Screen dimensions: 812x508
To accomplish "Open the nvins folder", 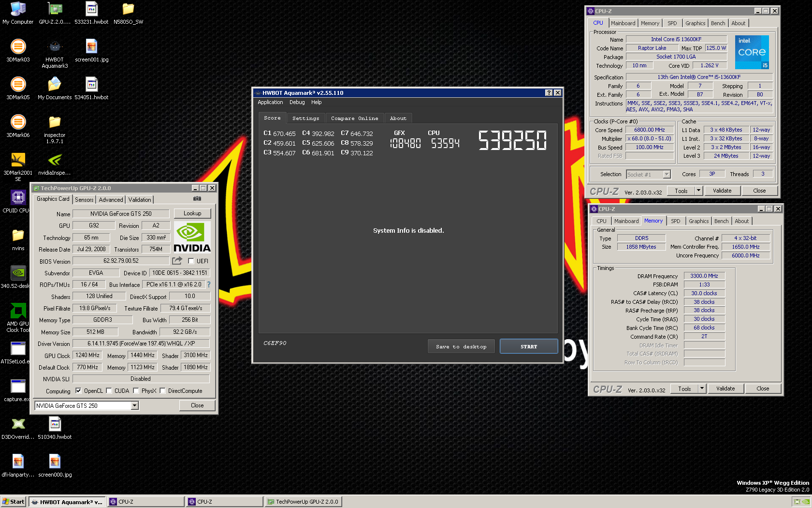I will point(18,239).
